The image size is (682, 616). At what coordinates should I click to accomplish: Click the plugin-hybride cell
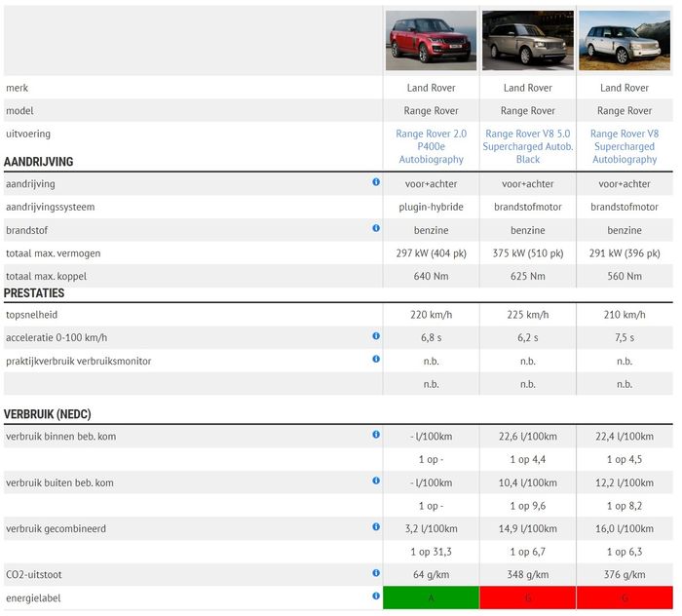431,207
